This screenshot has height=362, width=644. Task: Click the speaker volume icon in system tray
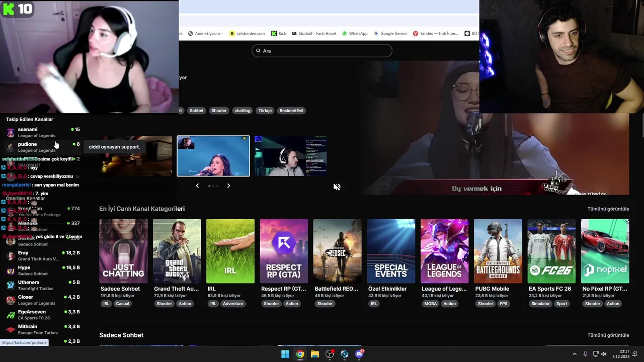point(604,354)
